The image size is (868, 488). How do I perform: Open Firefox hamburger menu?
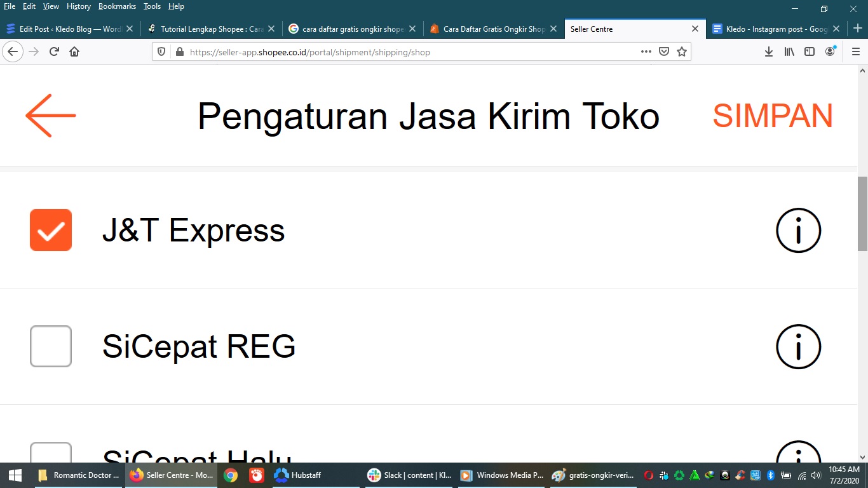pos(855,51)
